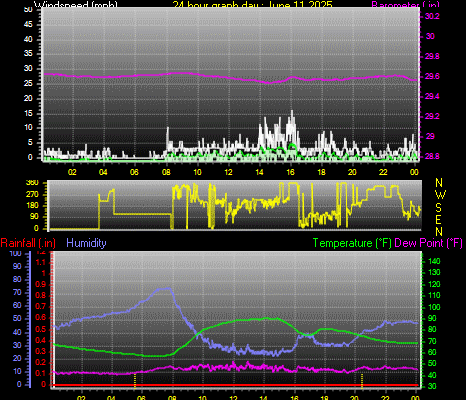Click hour 02 label below windspeed graph
The image size is (466, 400).
pyautogui.click(x=72, y=172)
